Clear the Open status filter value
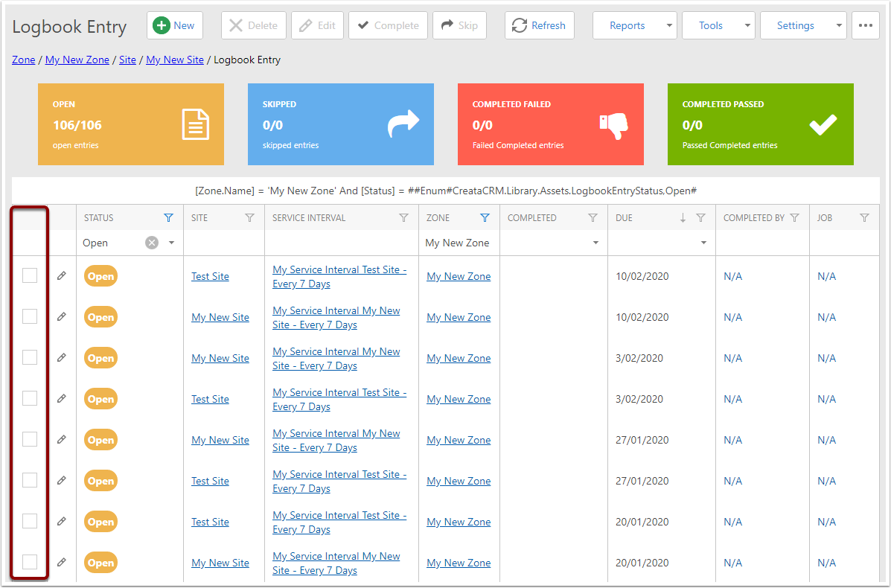This screenshot has height=588, width=891. click(x=152, y=243)
